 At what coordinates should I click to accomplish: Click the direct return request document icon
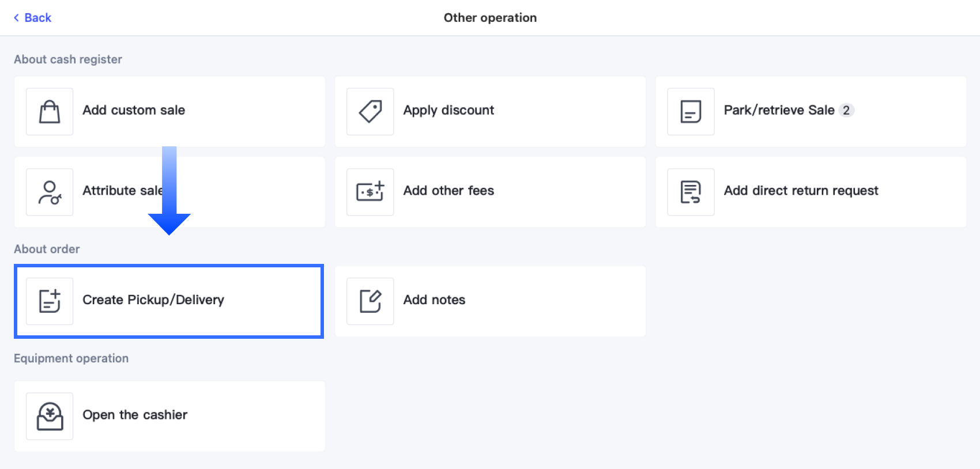tap(691, 192)
